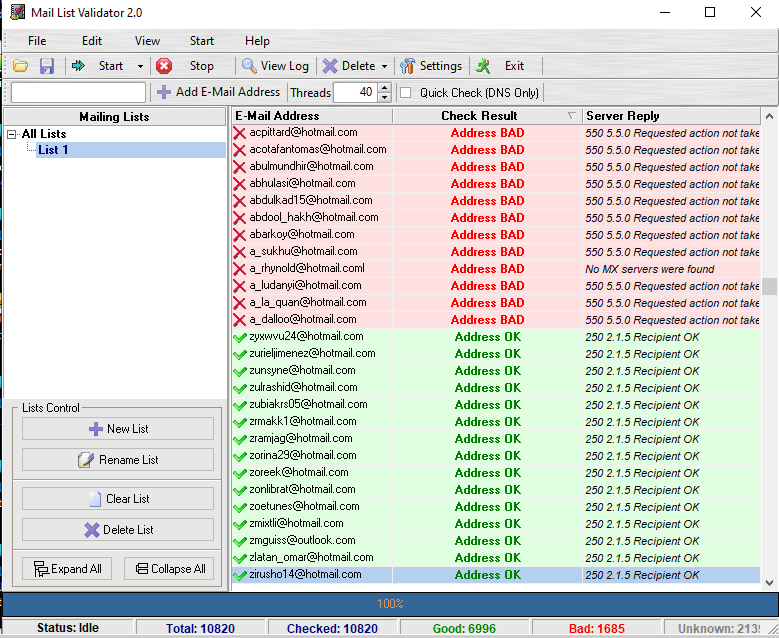Image resolution: width=779 pixels, height=638 pixels.
Task: Click the New List button
Action: pyautogui.click(x=118, y=429)
